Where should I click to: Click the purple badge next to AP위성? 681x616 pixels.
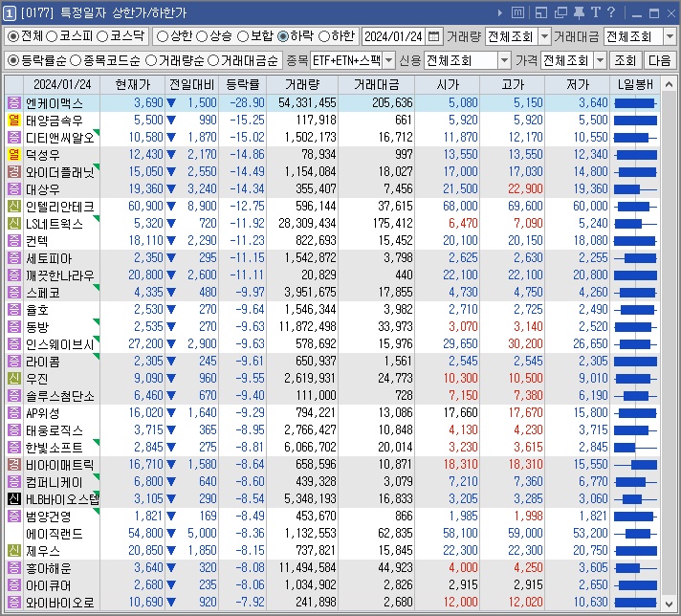(14, 412)
